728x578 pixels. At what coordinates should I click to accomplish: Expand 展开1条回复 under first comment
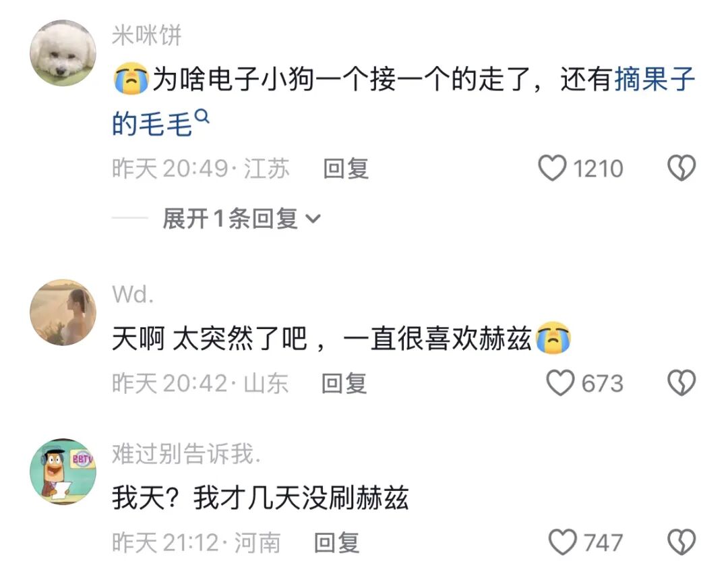coord(241,219)
